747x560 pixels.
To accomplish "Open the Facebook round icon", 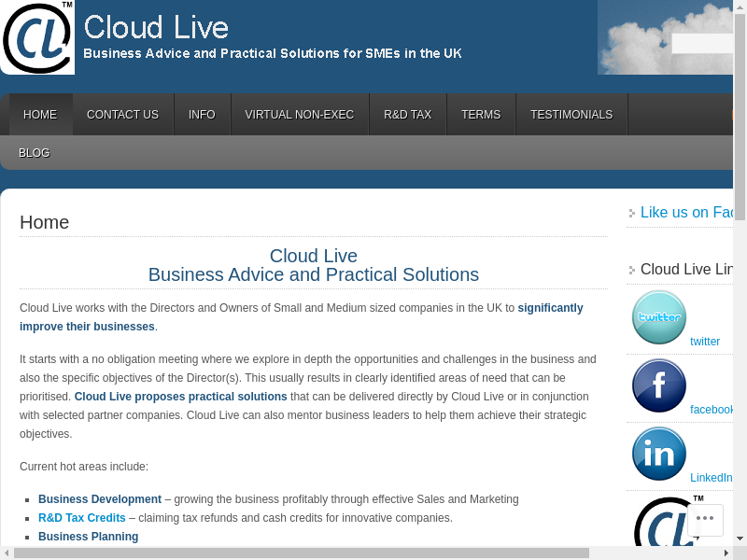I will coord(659,385).
